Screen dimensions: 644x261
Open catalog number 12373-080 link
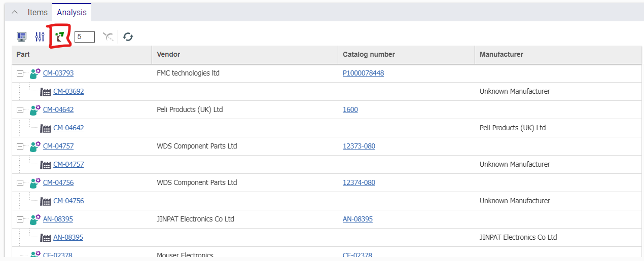point(359,146)
